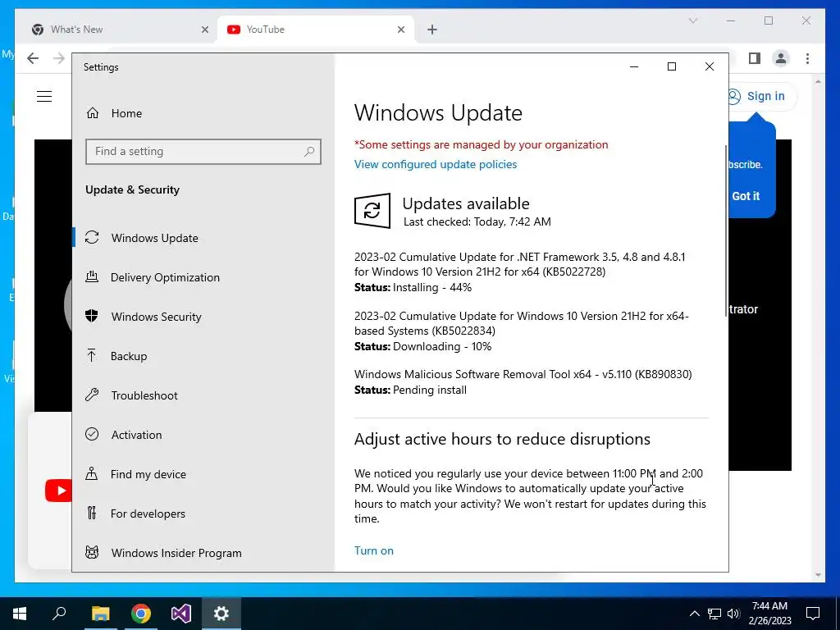Switch to the YouTube Chrome tab
Screen dimensions: 840x630
[x=315, y=30]
